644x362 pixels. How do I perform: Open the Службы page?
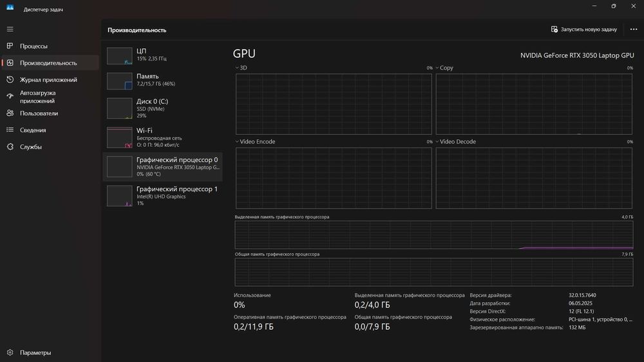pos(50,147)
